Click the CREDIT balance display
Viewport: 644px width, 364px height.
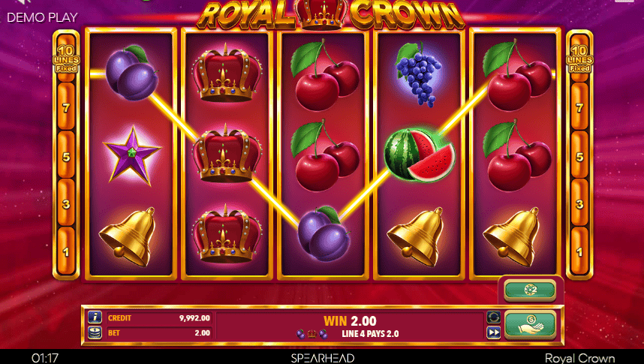(x=159, y=318)
